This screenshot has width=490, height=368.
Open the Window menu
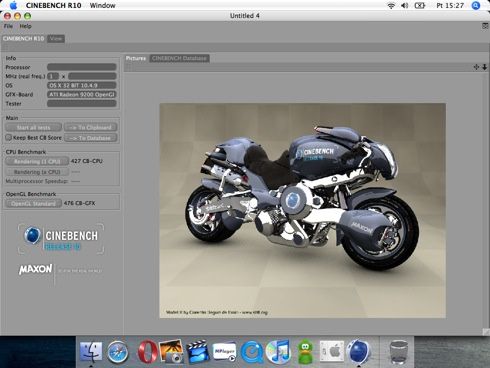click(102, 5)
